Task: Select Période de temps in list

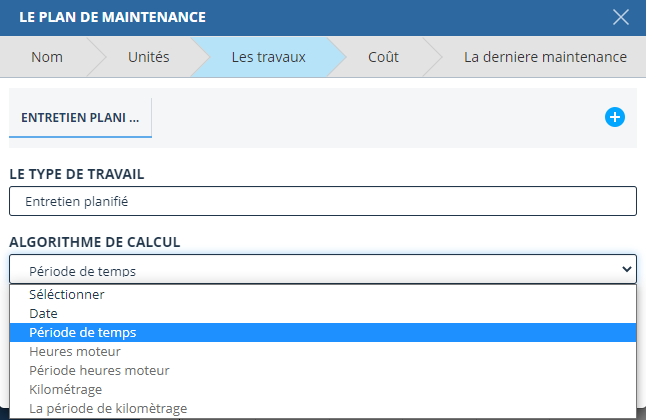Action: click(83, 333)
